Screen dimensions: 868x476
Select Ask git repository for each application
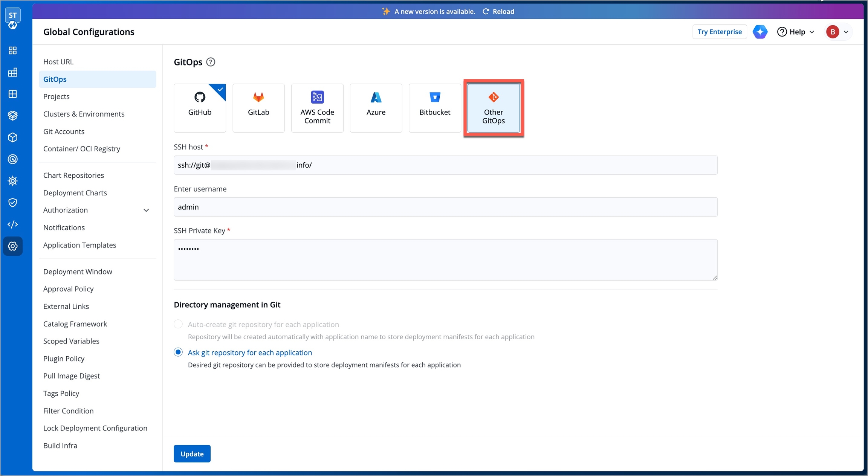[x=178, y=352]
